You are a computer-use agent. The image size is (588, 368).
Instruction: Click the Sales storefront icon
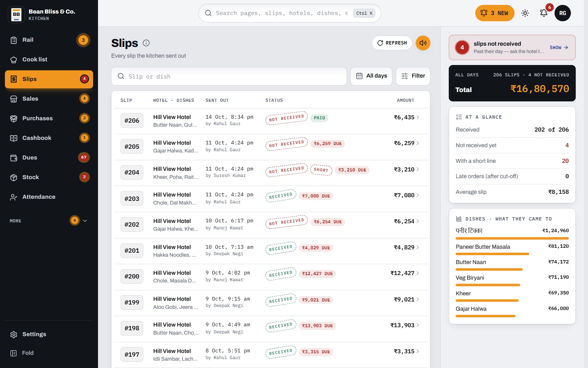(13, 99)
